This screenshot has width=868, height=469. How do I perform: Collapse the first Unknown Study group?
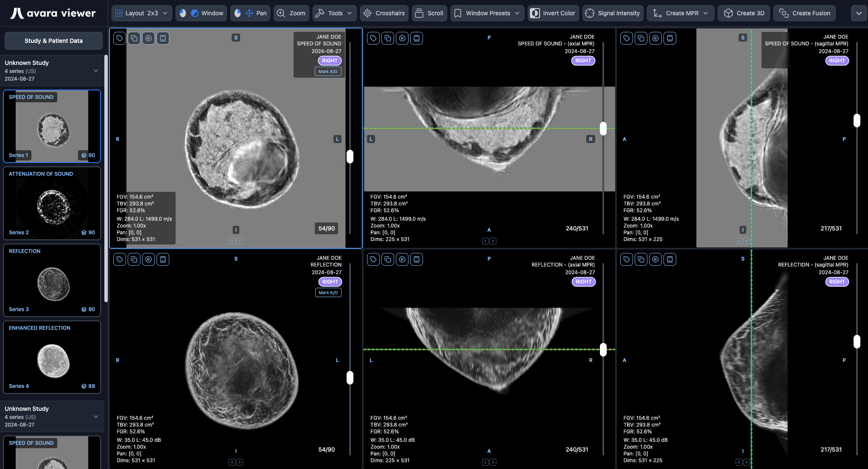click(96, 70)
